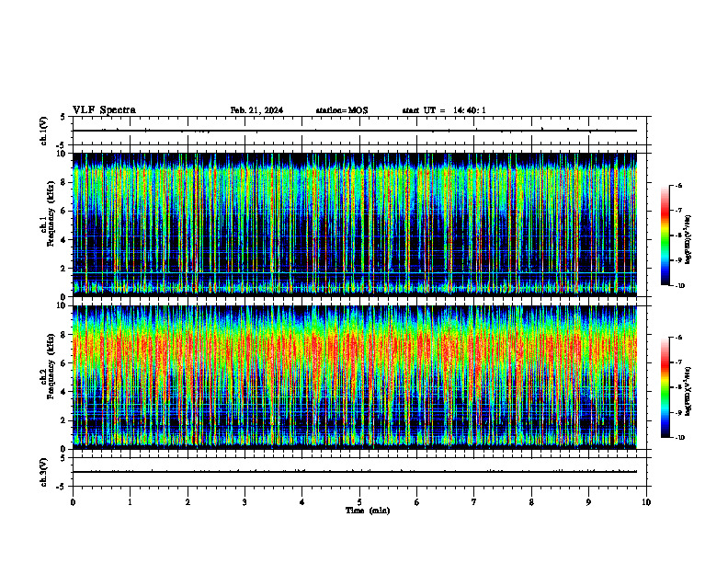The height and width of the screenshot is (563, 728).
Task: Click the "-6" label on ch.1 color bar
Action: 678,185
